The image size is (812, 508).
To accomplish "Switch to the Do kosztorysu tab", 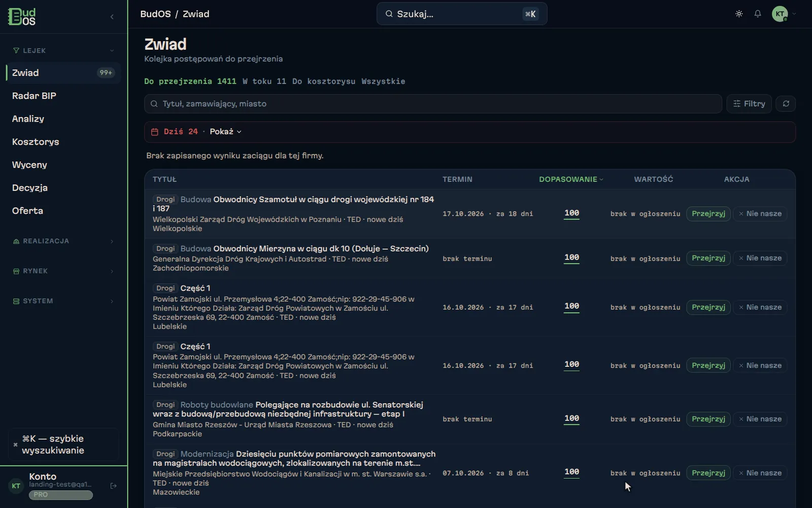I will [324, 81].
